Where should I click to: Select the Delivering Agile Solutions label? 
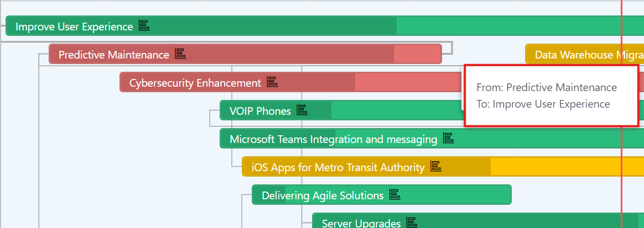323,195
